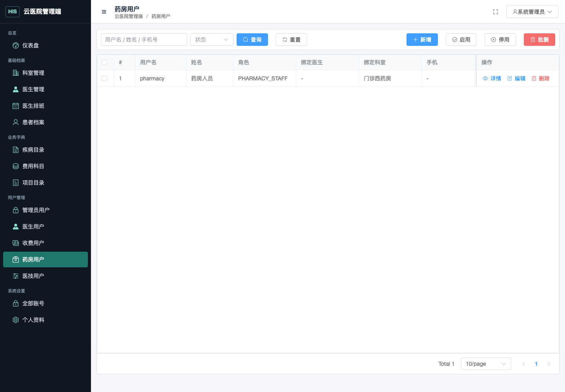The image size is (565, 392).
Task: Click the 患者档案 user outline icon
Action: tap(16, 122)
